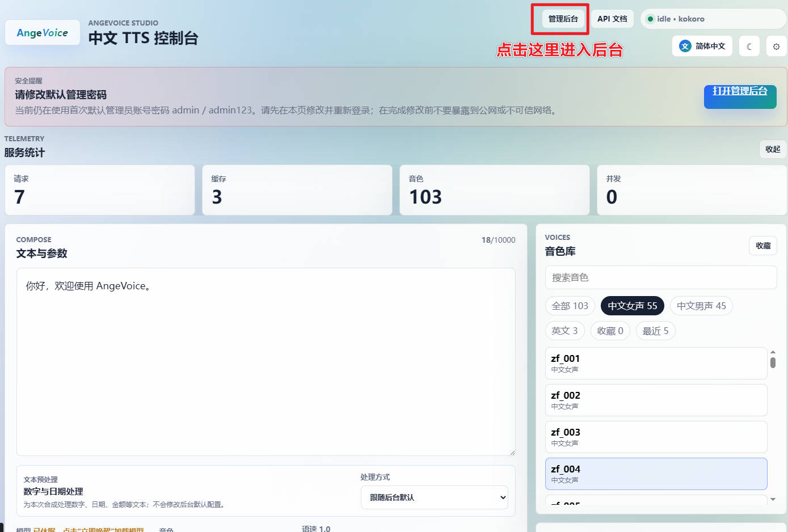
Task: Click the language 文 icon
Action: [685, 46]
